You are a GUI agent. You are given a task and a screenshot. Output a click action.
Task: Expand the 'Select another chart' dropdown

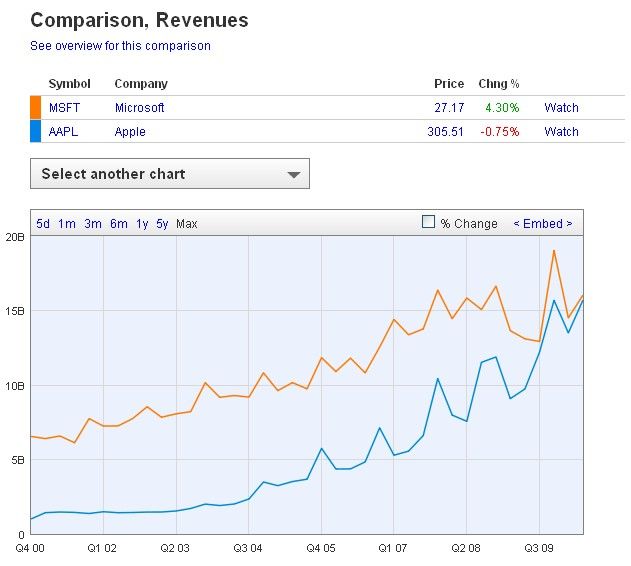[x=170, y=174]
